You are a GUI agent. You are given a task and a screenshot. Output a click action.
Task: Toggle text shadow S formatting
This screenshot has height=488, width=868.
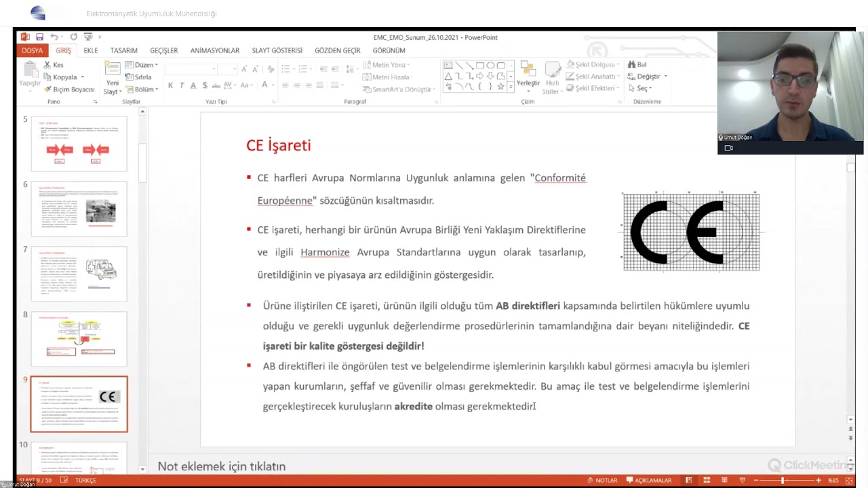205,85
